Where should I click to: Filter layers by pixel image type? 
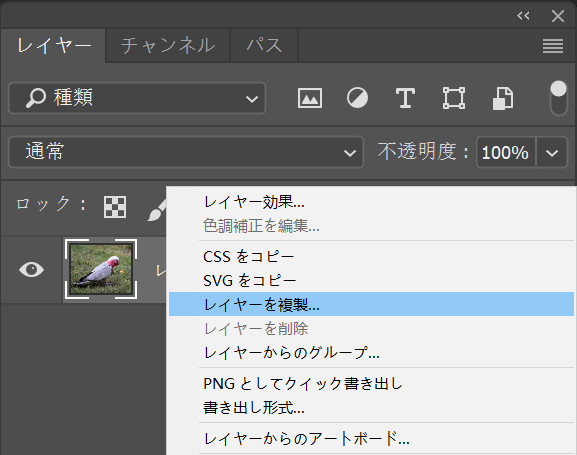pyautogui.click(x=309, y=98)
